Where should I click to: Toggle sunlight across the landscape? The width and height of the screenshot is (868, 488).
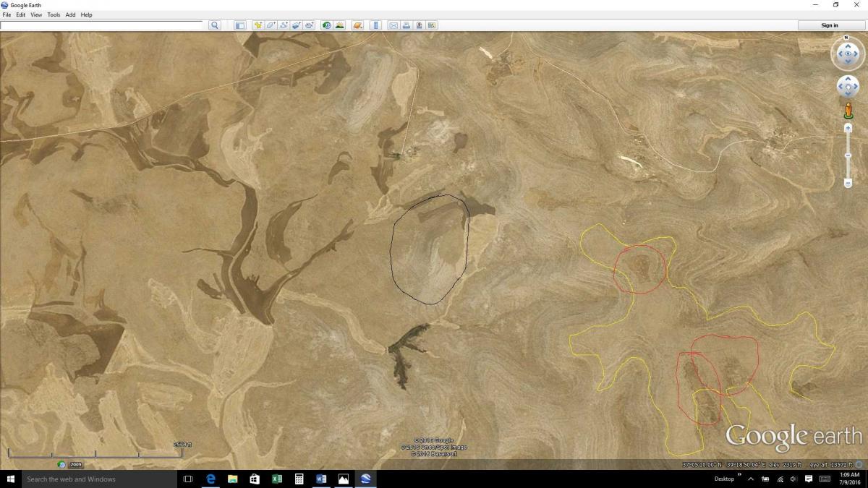pos(340,25)
